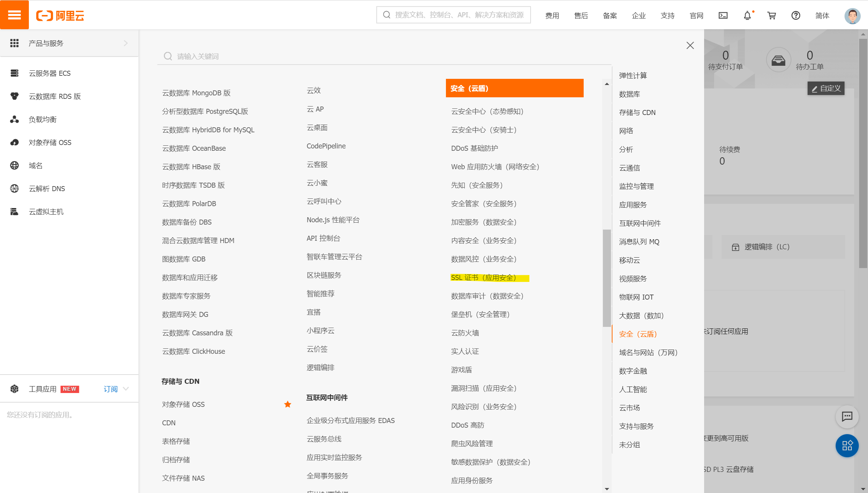Open CodePipeline service
Viewport: 868px width, 493px height.
[x=326, y=146]
